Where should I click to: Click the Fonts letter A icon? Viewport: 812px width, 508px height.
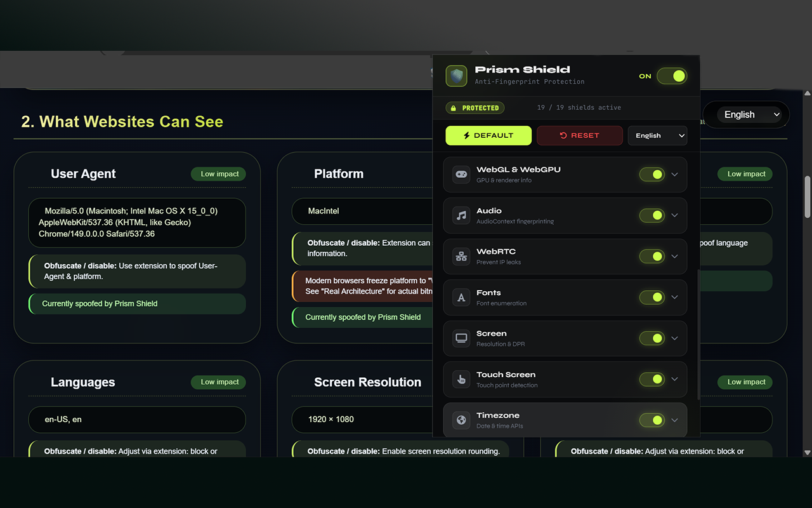pos(461,297)
